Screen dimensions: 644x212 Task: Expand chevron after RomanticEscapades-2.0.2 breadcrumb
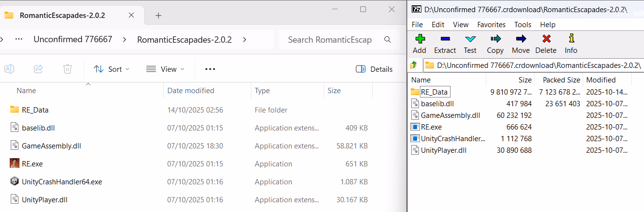pyautogui.click(x=244, y=40)
